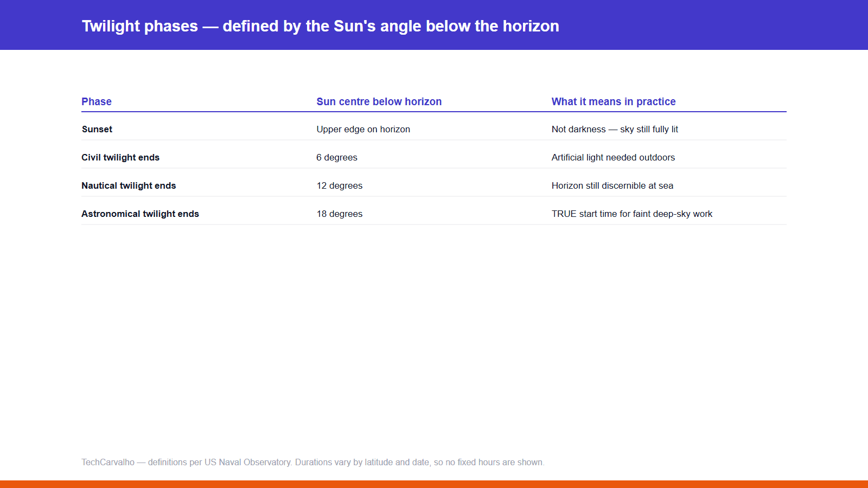This screenshot has width=868, height=488.
Task: Select the Sun centre below horizon header
Action: coord(379,101)
